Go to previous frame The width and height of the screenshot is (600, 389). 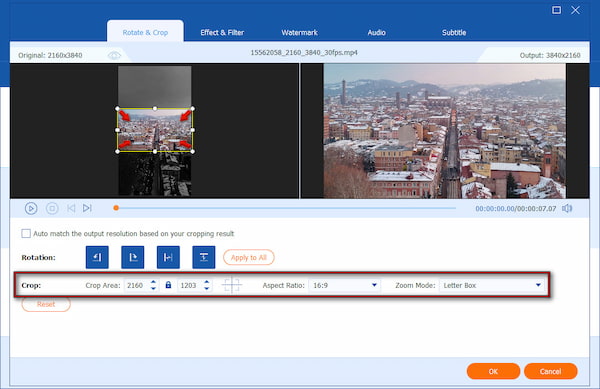(71, 208)
